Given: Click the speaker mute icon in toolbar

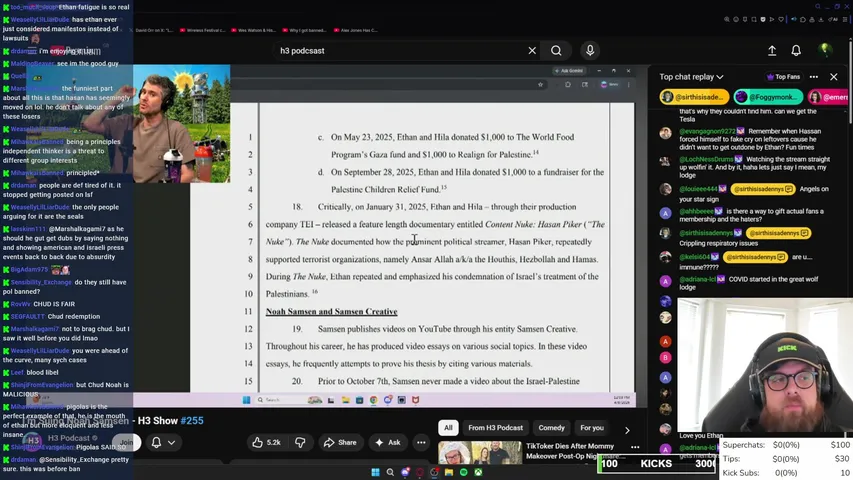Looking at the screenshot, I should [x=794, y=19].
